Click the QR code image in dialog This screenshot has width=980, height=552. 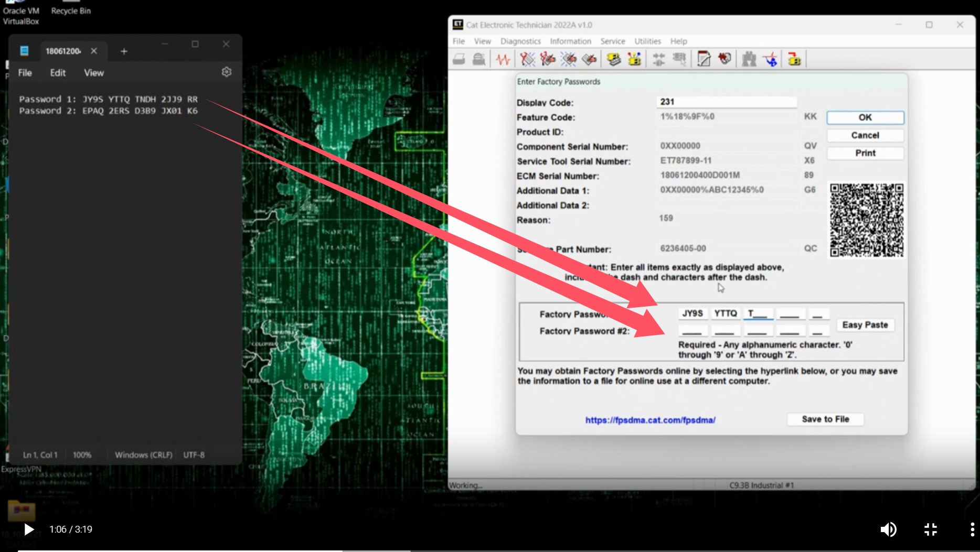[867, 220]
